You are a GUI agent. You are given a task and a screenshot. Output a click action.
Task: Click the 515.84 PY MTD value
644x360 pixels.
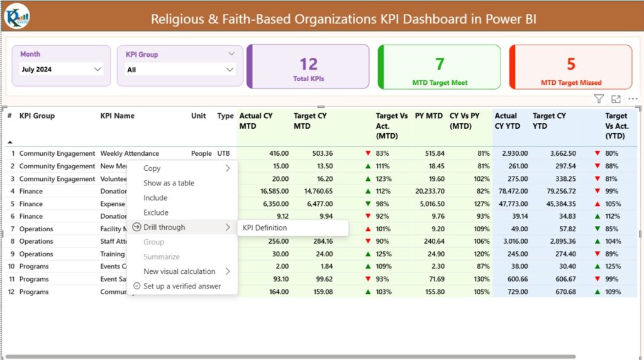tap(435, 153)
